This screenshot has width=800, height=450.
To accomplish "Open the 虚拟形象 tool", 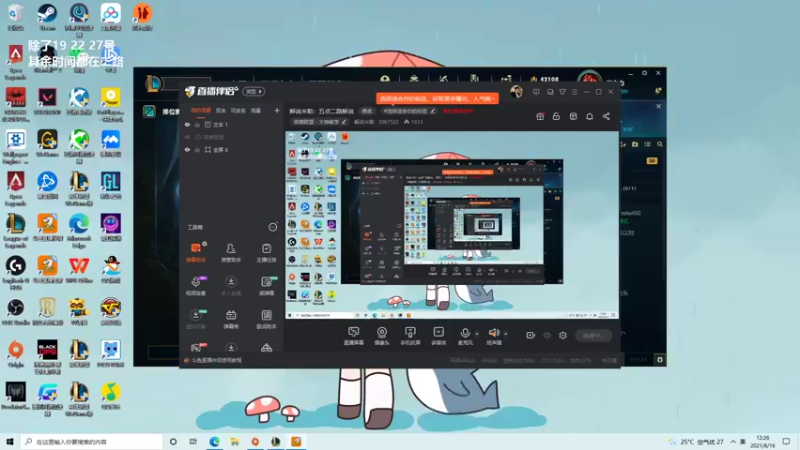I will (195, 319).
